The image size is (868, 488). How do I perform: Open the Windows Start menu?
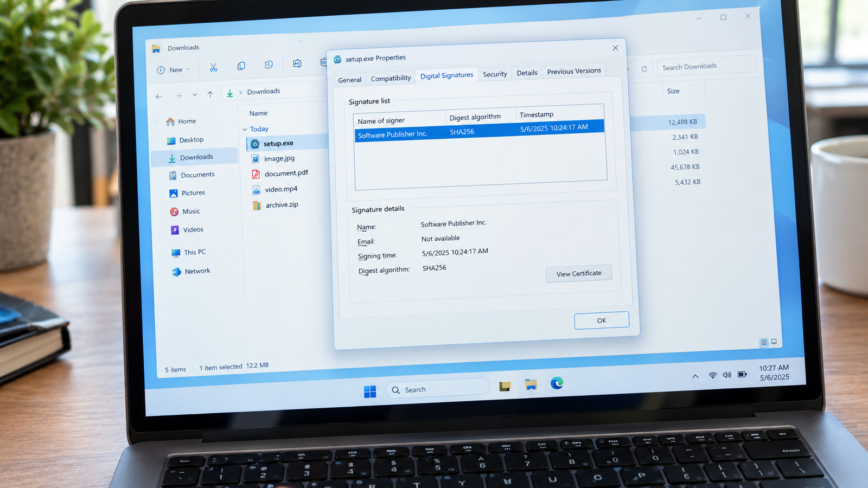click(x=370, y=391)
